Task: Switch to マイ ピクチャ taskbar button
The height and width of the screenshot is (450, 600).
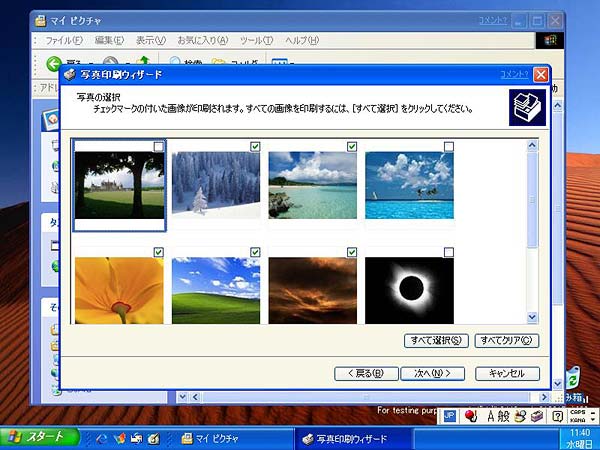Action: point(233,439)
